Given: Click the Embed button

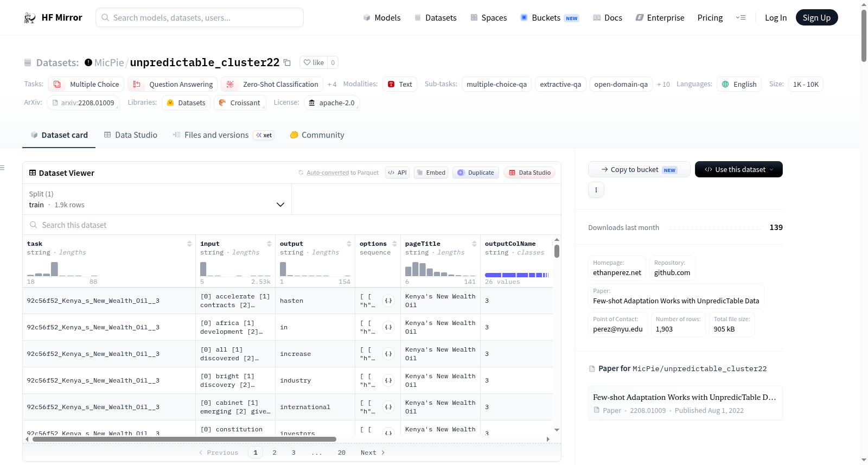Looking at the screenshot, I should tap(431, 173).
